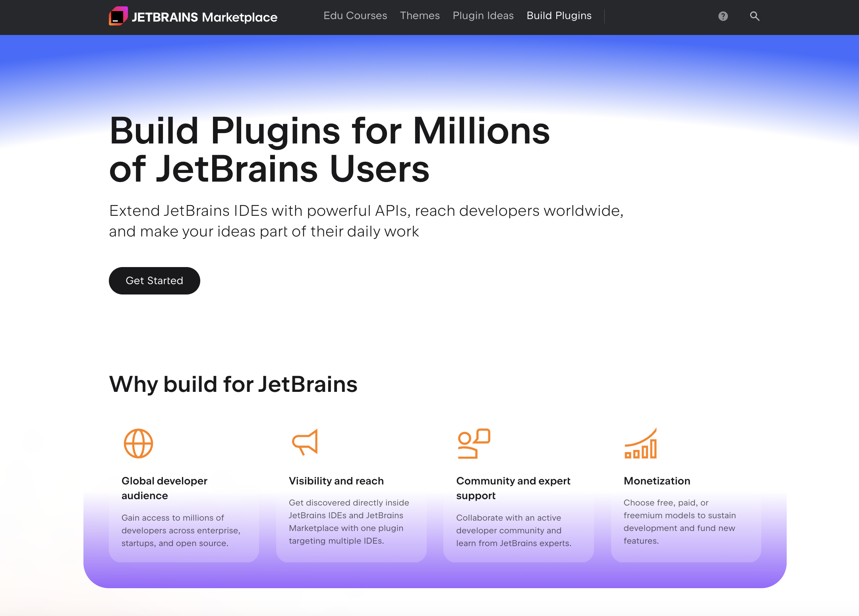This screenshot has width=859, height=616.
Task: Open the Edu Courses menu item
Action: 355,16
